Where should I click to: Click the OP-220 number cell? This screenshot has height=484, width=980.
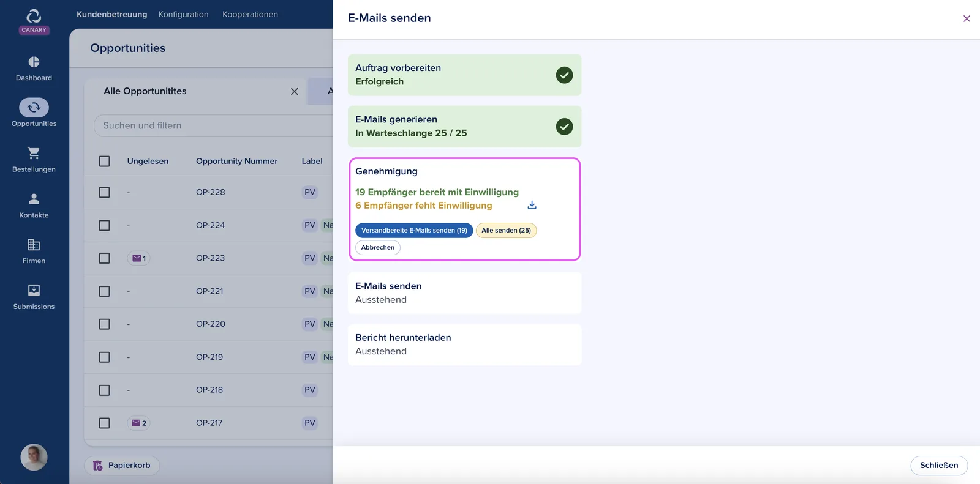coord(211,324)
